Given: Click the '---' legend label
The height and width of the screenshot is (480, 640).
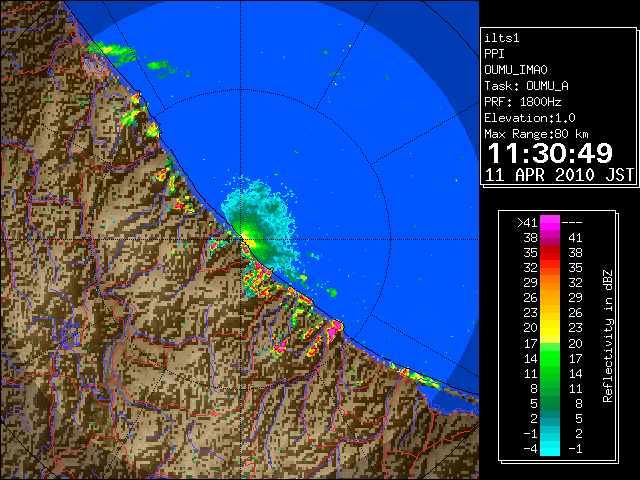Looking at the screenshot, I should tap(572, 223).
